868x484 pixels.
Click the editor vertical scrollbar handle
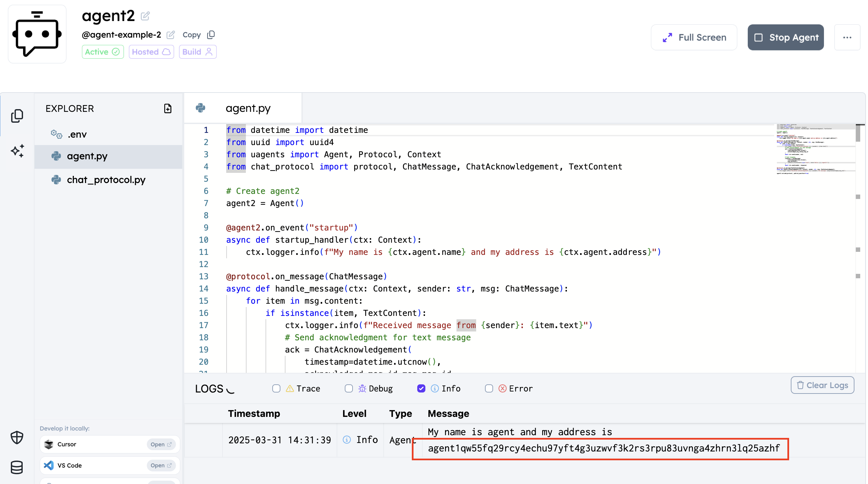coord(858,133)
